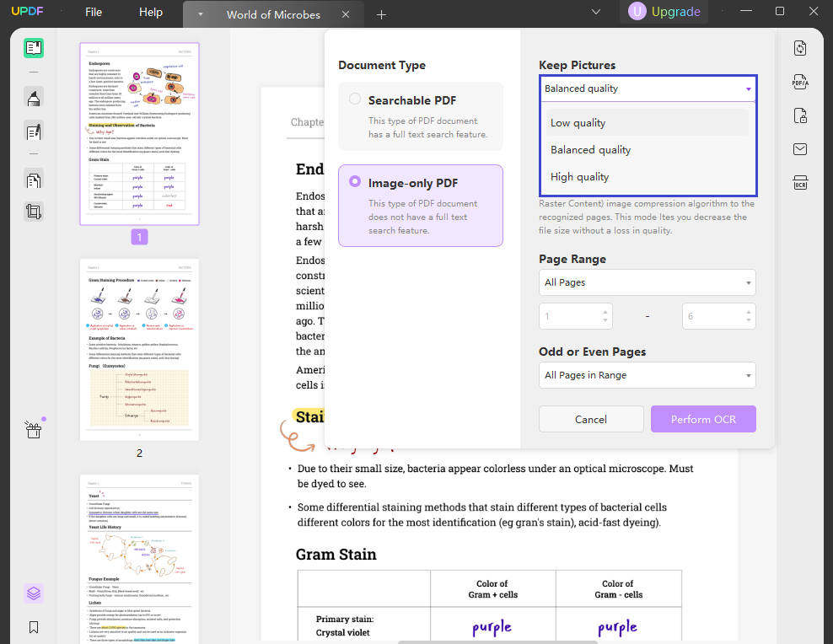Viewport: 833px width, 644px height.
Task: Select the Annotate tool in the left sidebar
Action: (x=34, y=98)
